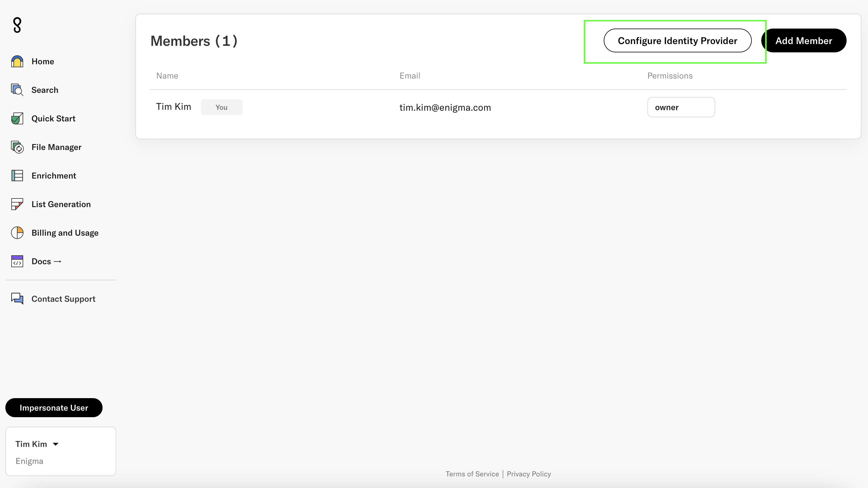Open the Docs external link arrow
The height and width of the screenshot is (488, 868).
pos(58,261)
